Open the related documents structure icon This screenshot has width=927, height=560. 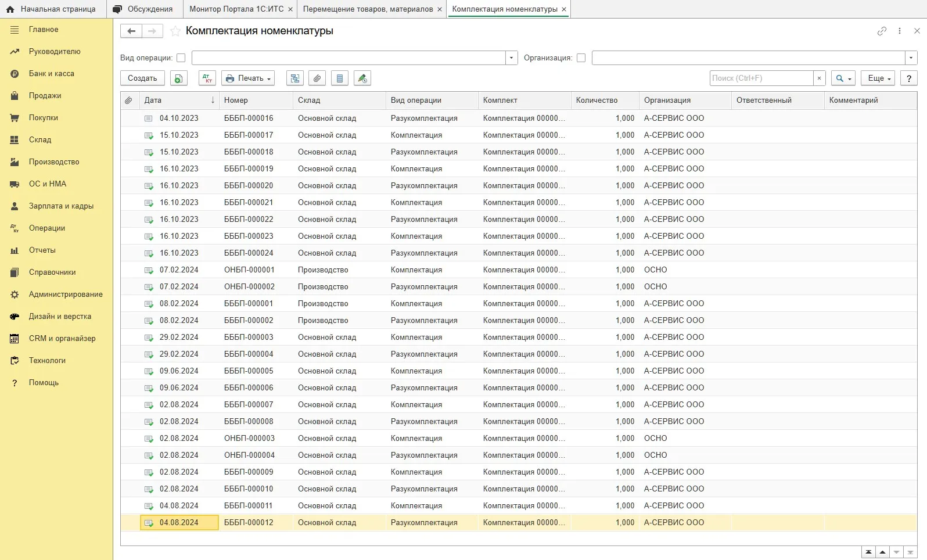(295, 78)
